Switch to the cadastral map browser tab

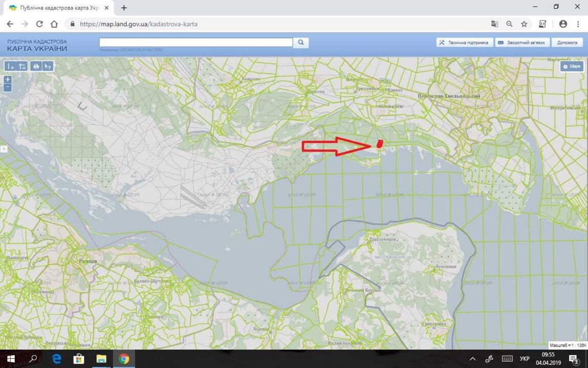pyautogui.click(x=55, y=8)
